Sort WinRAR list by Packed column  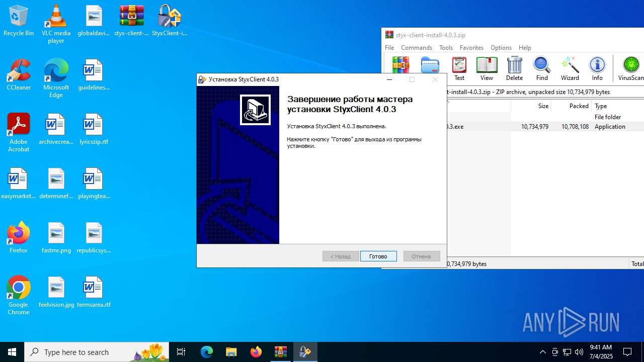click(571, 106)
